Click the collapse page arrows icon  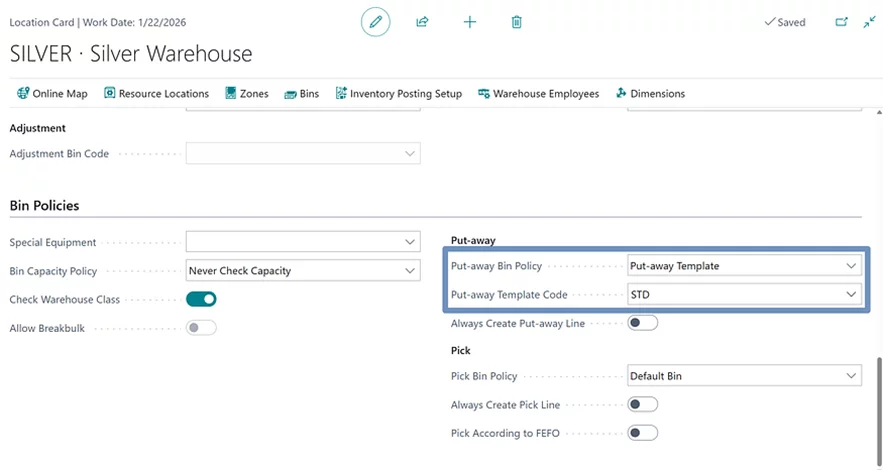[x=869, y=22]
